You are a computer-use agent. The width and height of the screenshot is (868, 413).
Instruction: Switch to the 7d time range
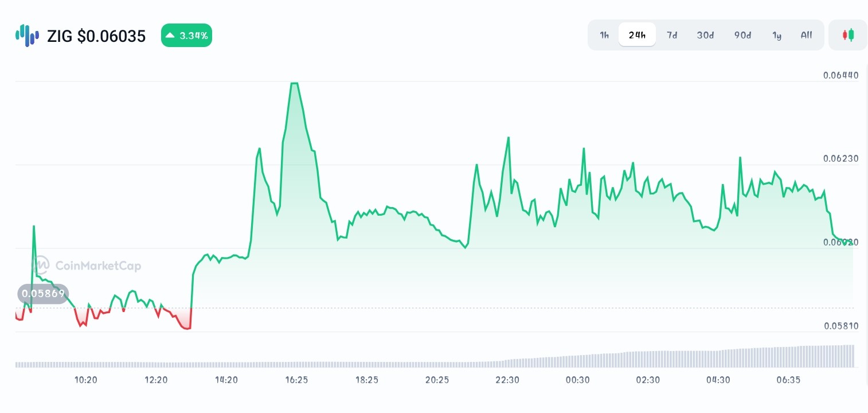tap(672, 35)
